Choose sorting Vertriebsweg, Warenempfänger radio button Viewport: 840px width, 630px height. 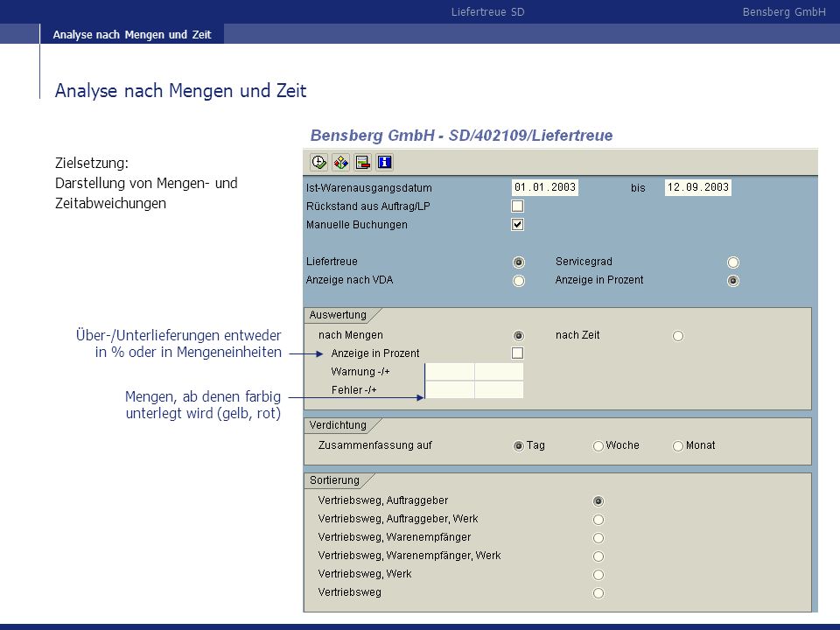598,538
